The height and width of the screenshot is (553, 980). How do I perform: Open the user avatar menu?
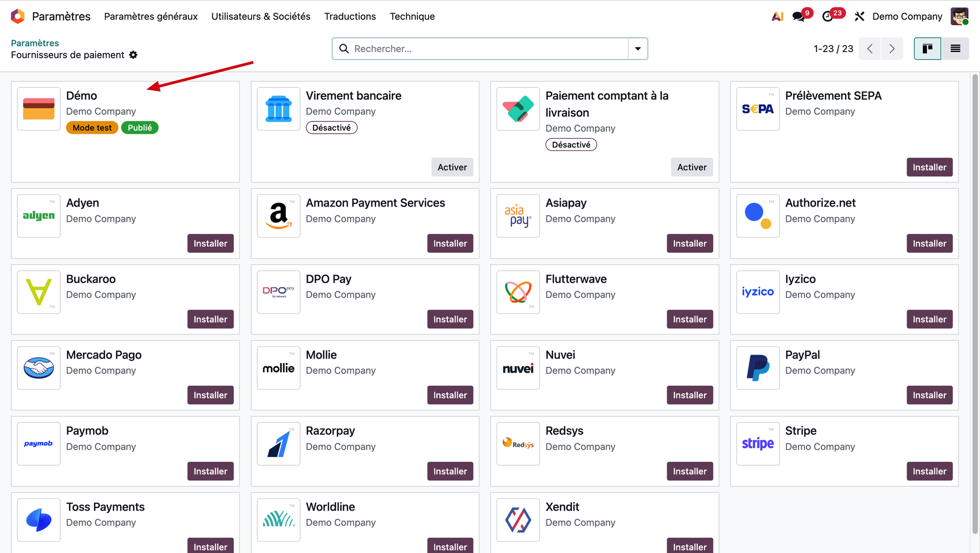point(959,16)
